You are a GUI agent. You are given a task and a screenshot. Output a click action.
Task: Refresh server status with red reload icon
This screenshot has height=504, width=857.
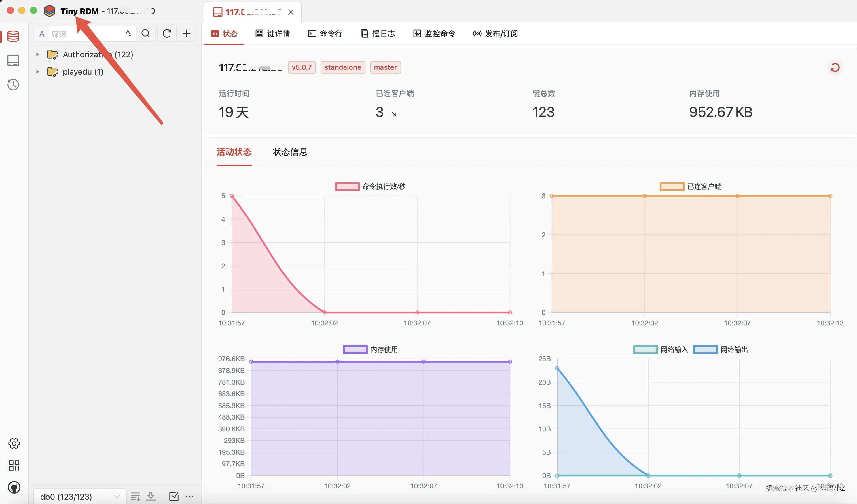coord(835,67)
